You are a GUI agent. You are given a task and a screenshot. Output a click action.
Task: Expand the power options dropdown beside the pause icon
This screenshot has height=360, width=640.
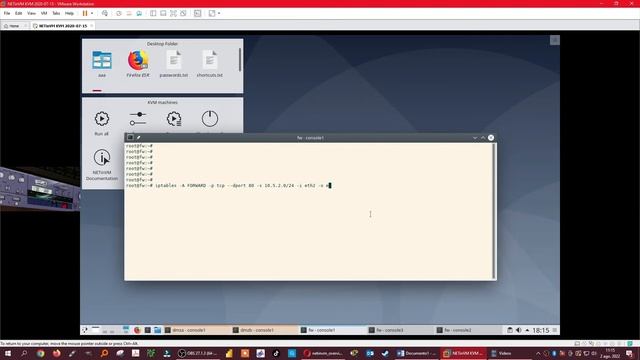pos(92,13)
